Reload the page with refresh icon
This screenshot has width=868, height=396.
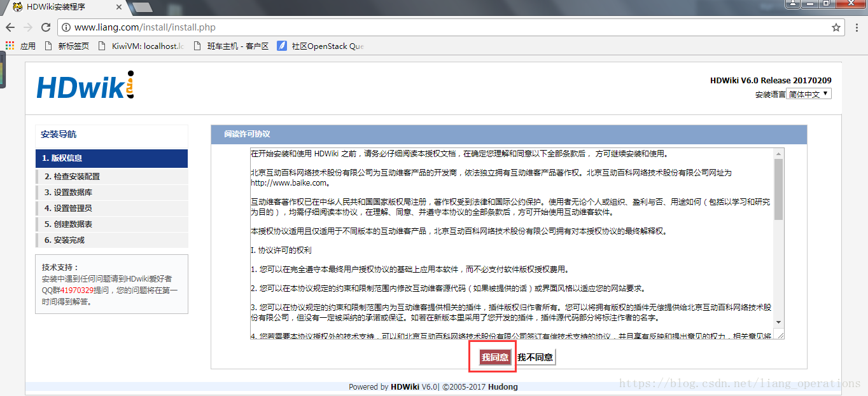click(46, 27)
